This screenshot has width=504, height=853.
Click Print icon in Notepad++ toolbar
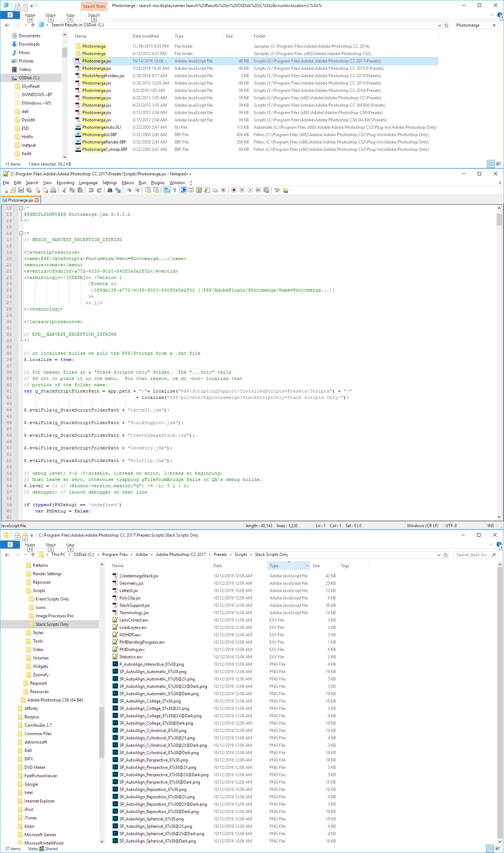[53, 190]
